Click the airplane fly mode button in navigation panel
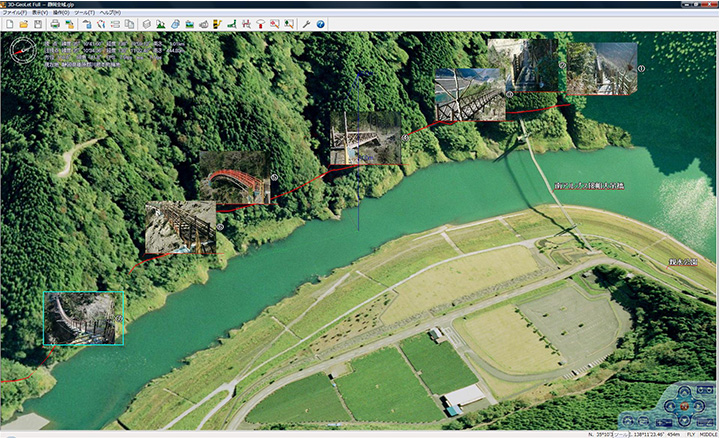This screenshot has height=438, width=720. (x=664, y=422)
